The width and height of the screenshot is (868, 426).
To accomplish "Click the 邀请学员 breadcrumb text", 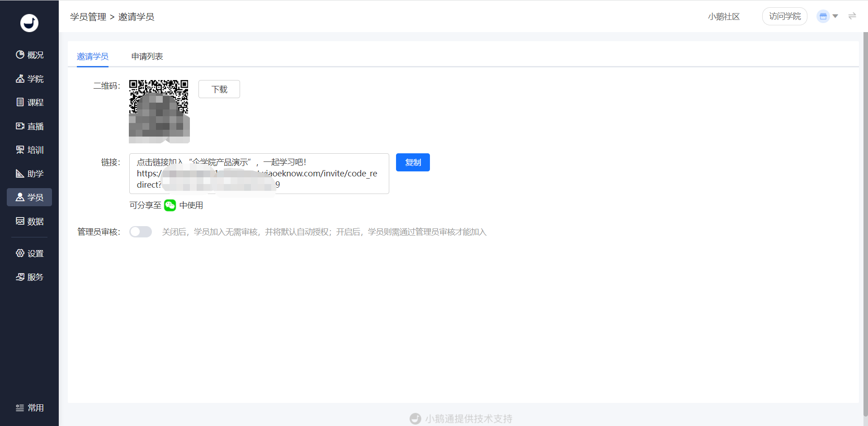I will (136, 17).
